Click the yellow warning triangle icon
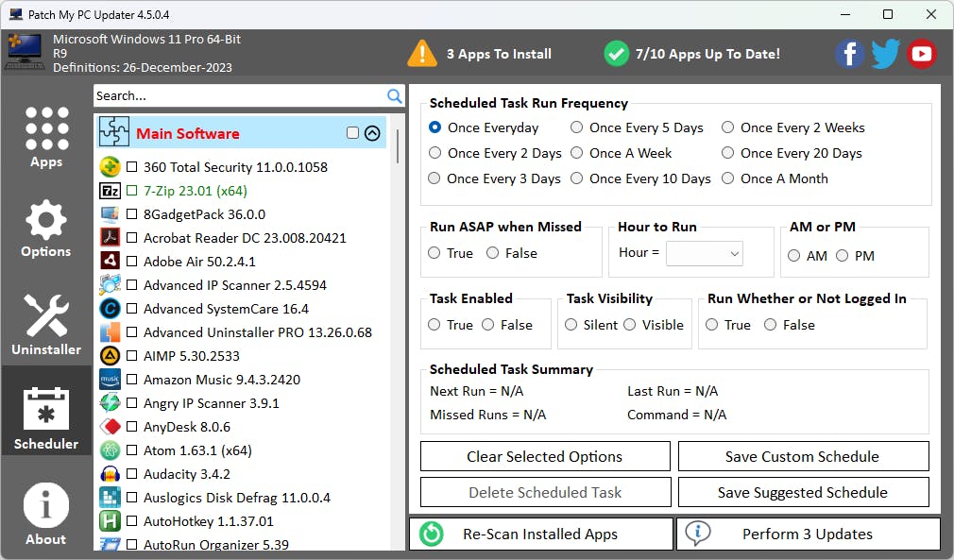This screenshot has width=954, height=560. (421, 54)
